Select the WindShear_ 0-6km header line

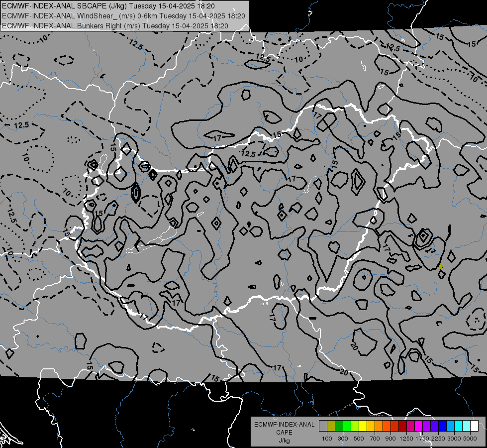(123, 16)
